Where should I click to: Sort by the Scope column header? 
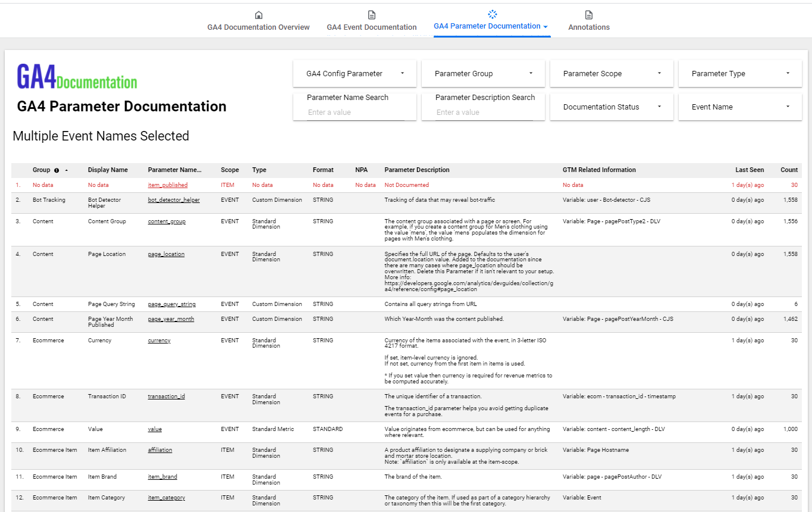point(230,170)
